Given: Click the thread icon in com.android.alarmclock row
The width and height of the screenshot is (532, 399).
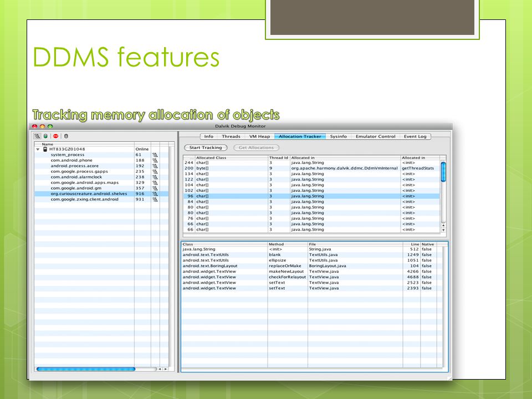Looking at the screenshot, I should [155, 177].
